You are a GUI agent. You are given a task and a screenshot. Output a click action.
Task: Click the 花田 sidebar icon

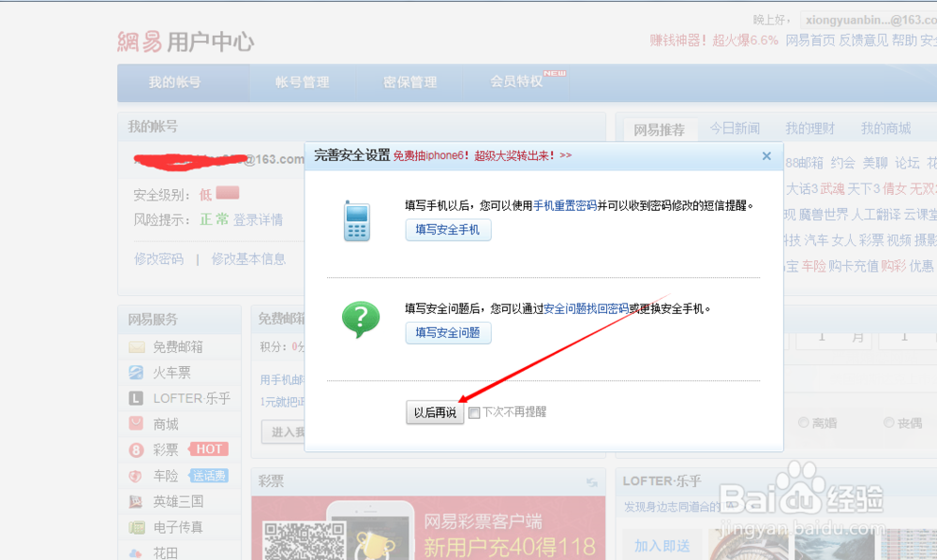tap(136, 553)
